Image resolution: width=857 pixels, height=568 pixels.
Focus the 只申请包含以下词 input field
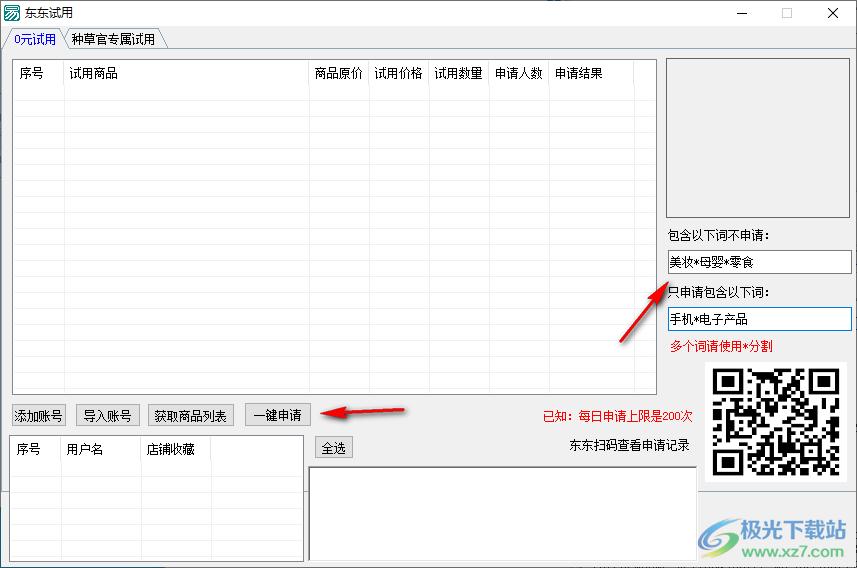tap(759, 319)
